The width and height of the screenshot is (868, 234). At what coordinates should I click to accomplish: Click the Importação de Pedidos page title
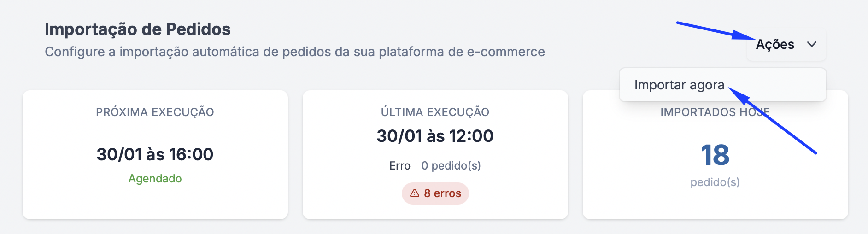138,29
